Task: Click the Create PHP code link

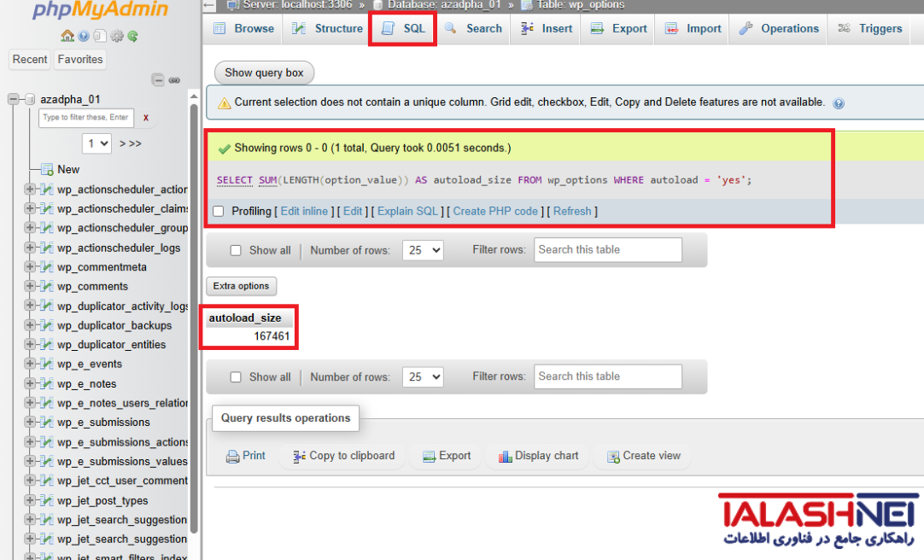Action: [495, 212]
